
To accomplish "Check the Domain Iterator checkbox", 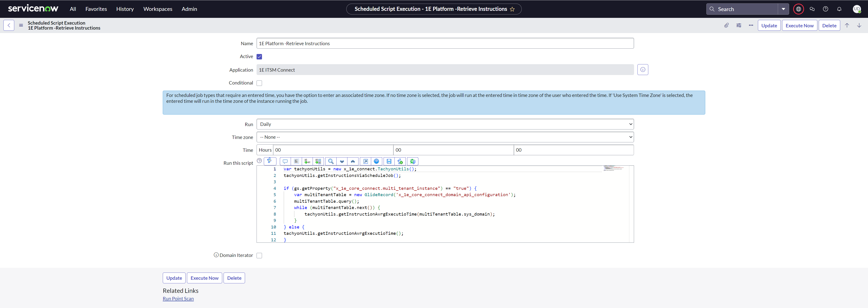I will click(259, 255).
